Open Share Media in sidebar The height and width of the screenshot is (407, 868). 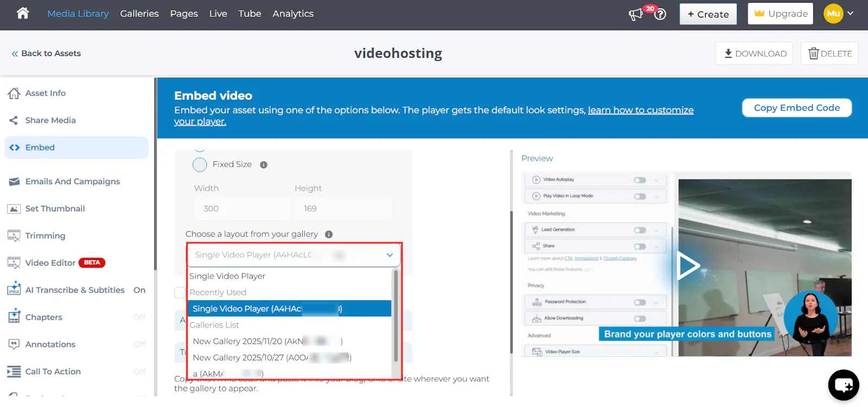coord(50,120)
